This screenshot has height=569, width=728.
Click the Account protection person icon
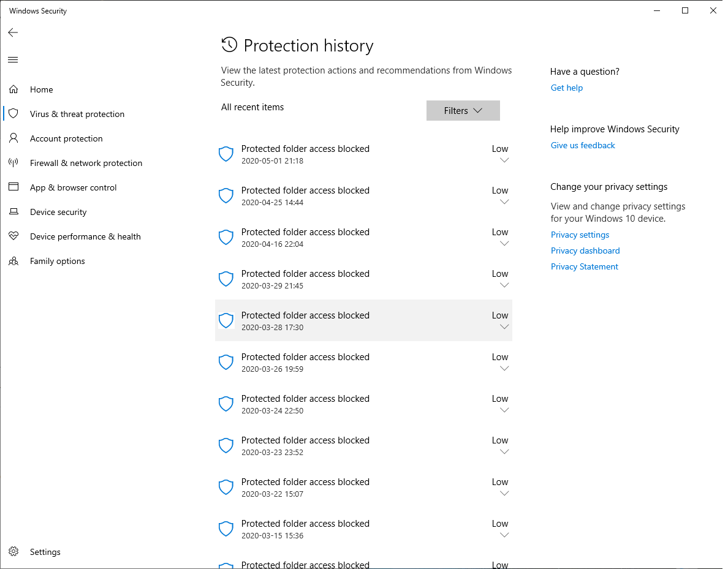tap(13, 138)
